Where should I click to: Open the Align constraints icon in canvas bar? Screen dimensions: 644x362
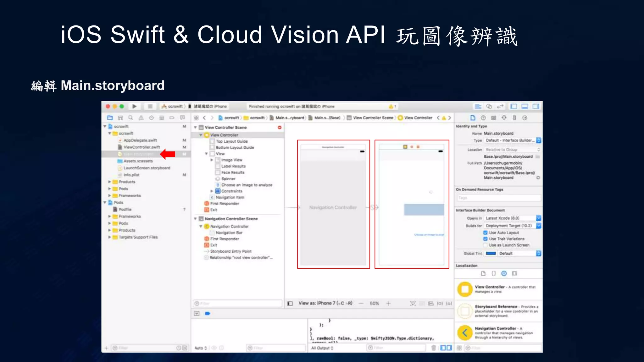click(431, 304)
